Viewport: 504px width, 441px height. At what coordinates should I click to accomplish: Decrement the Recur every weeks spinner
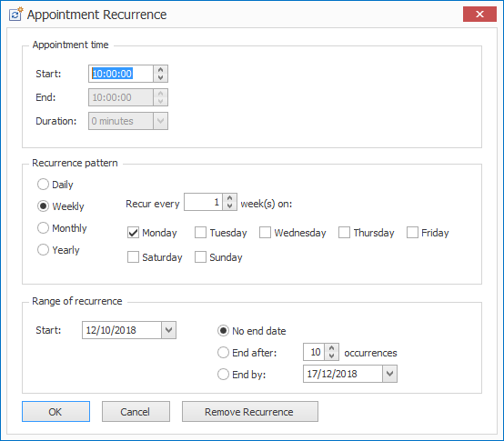click(229, 205)
